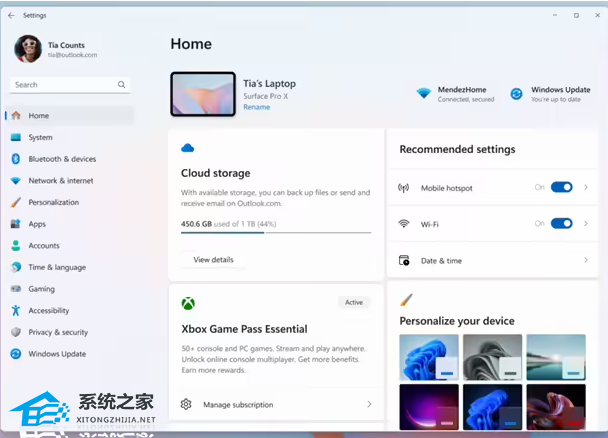Image resolution: width=608 pixels, height=438 pixels.
Task: Click the search magnifier icon
Action: click(x=121, y=84)
